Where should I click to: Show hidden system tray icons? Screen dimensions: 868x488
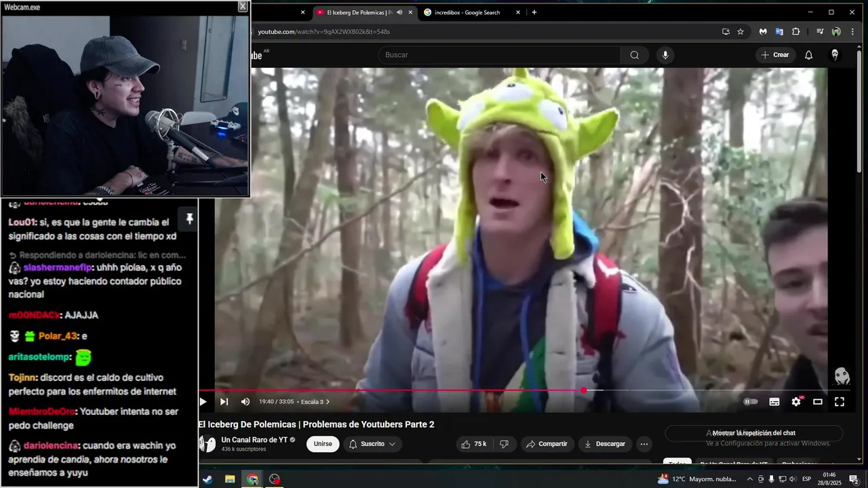tap(749, 479)
